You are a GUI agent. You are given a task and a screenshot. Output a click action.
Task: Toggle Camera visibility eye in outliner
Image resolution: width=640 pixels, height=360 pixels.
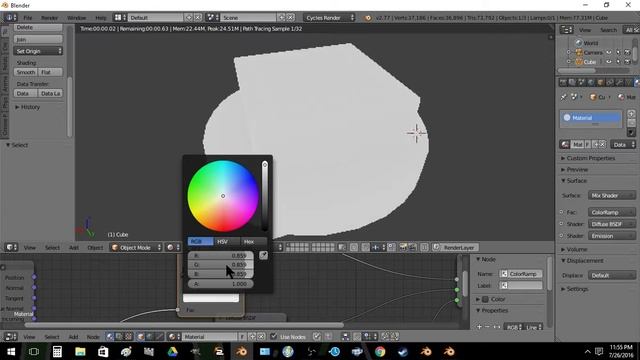point(609,52)
